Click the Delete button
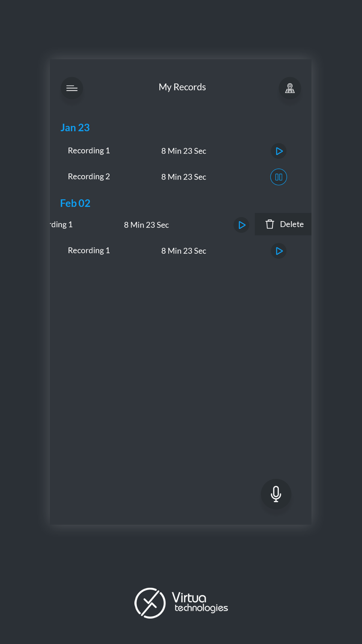362x644 pixels. (x=283, y=224)
